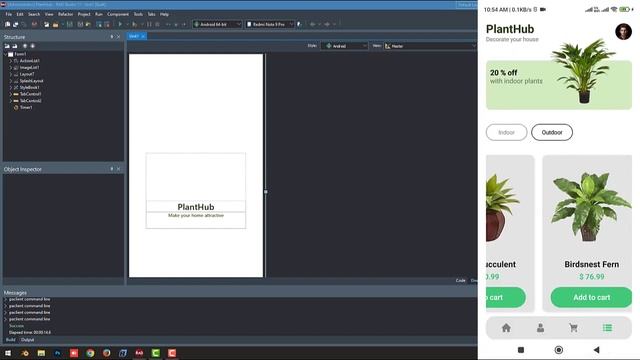The image size is (640, 360).
Task: Click the first icon in Structure toolbar
Action: tap(7, 46)
